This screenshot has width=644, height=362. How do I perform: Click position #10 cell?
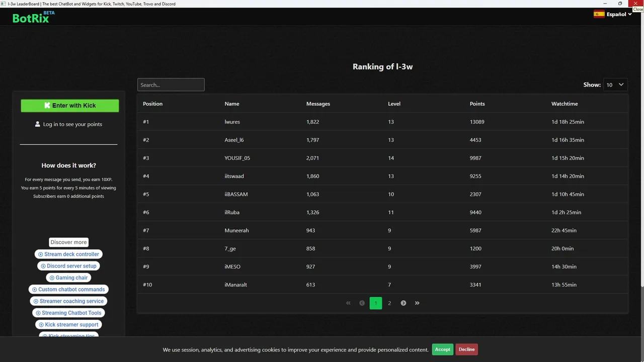(x=147, y=285)
